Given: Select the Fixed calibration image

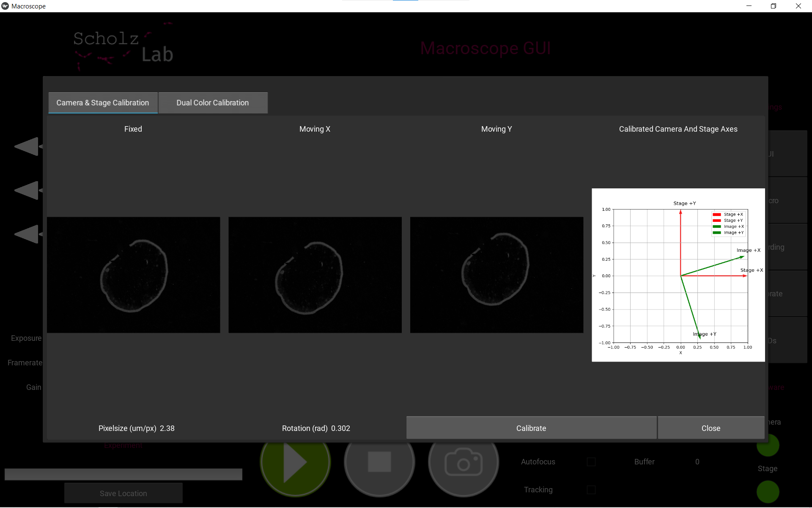Looking at the screenshot, I should click(133, 275).
